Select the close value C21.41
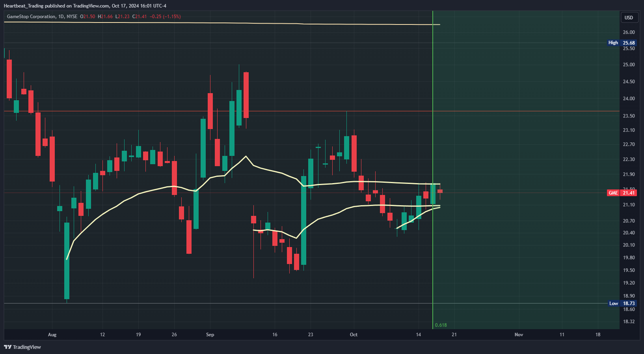The height and width of the screenshot is (354, 644). click(x=140, y=17)
